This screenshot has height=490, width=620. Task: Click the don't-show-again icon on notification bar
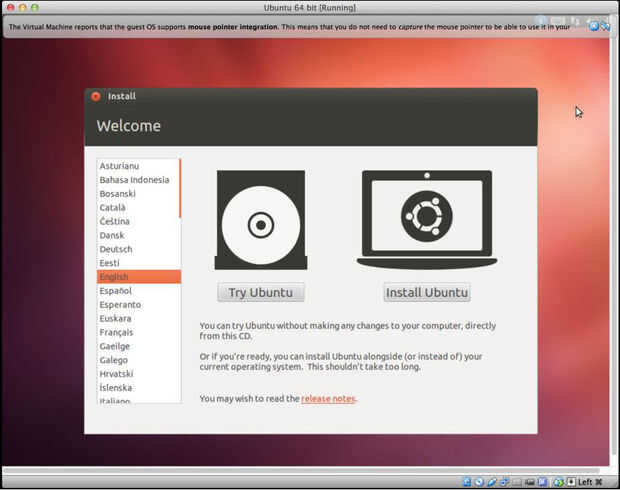coord(605,27)
